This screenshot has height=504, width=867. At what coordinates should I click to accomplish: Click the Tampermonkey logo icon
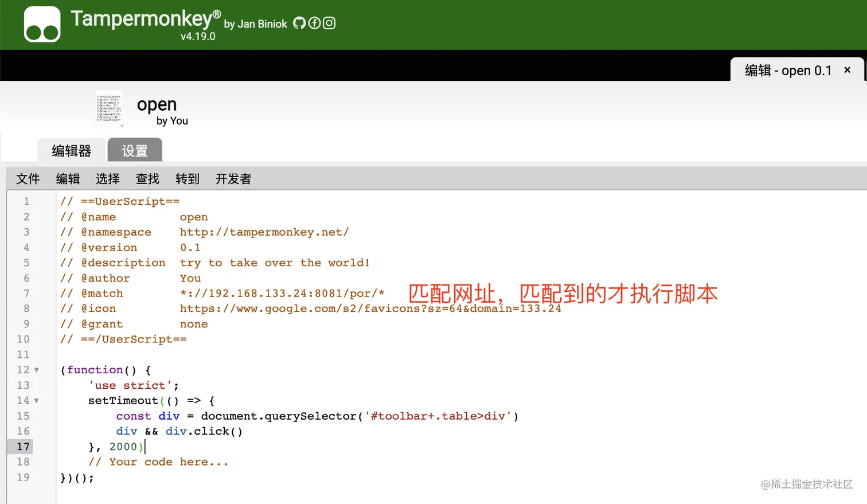coord(42,24)
